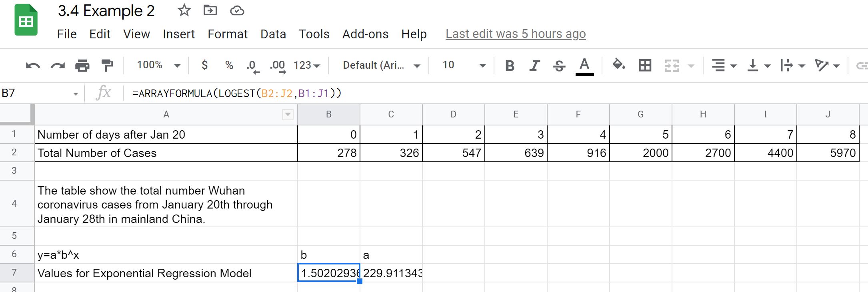Image resolution: width=868 pixels, height=292 pixels.
Task: Open the Data menu
Action: tap(273, 34)
